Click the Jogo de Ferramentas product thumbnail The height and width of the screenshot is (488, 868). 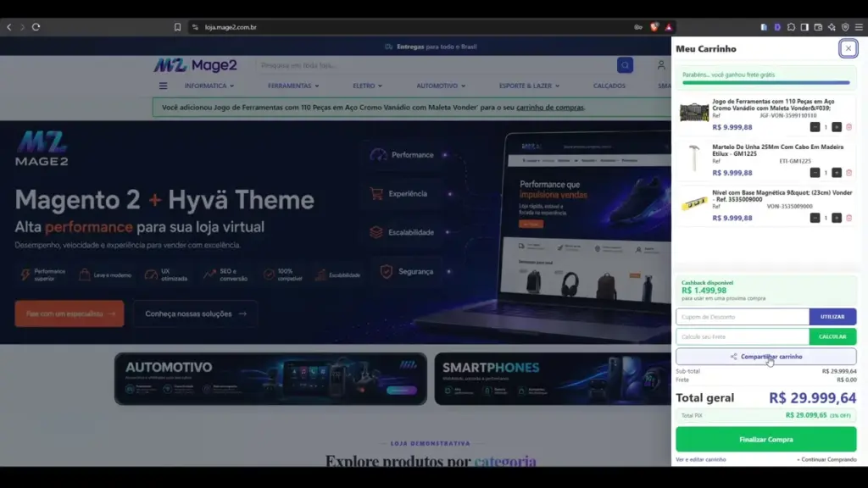[694, 113]
